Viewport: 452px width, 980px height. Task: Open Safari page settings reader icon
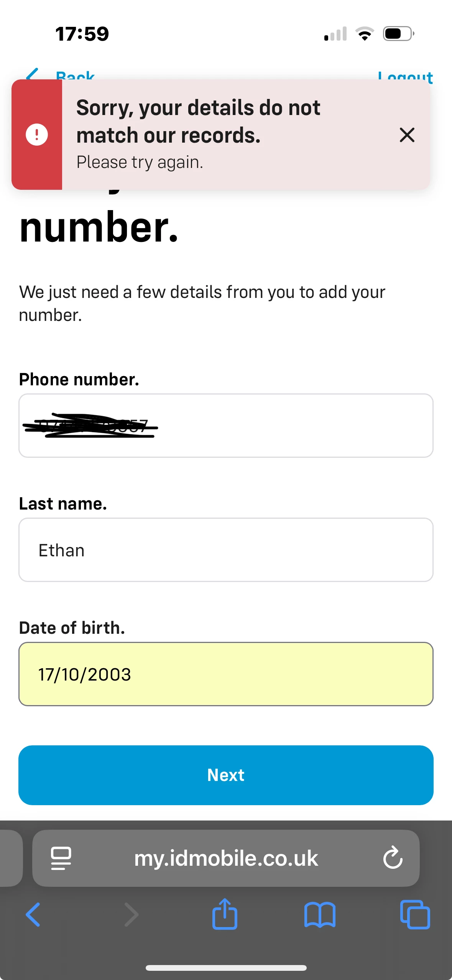click(x=61, y=858)
